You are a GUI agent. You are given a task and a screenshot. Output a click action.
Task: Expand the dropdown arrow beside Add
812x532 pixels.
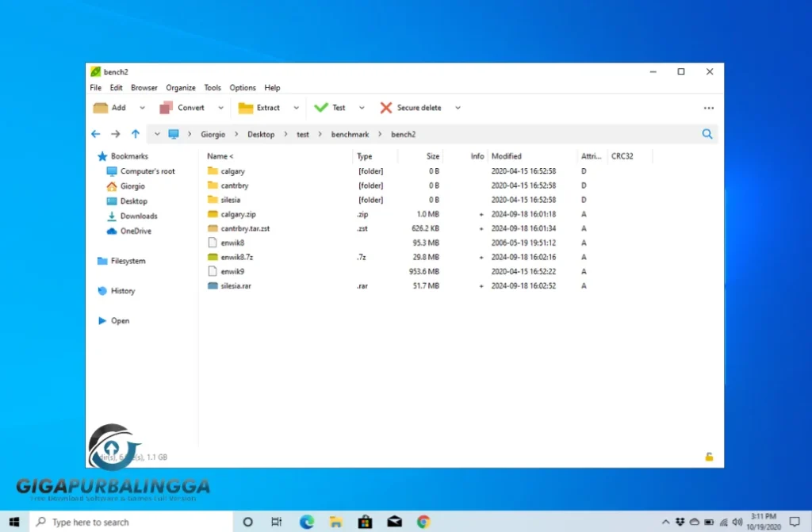(x=143, y=108)
